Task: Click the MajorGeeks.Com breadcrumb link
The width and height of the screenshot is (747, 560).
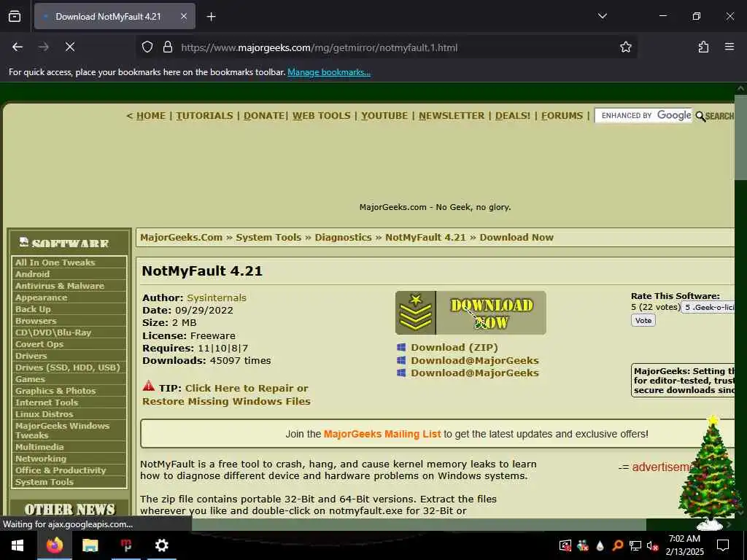Action: pos(181,237)
